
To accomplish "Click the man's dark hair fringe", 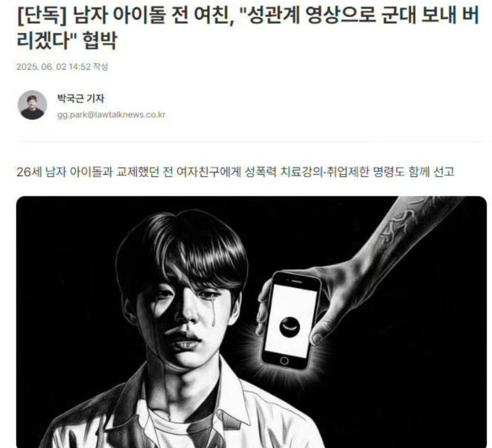I will click(x=185, y=251).
